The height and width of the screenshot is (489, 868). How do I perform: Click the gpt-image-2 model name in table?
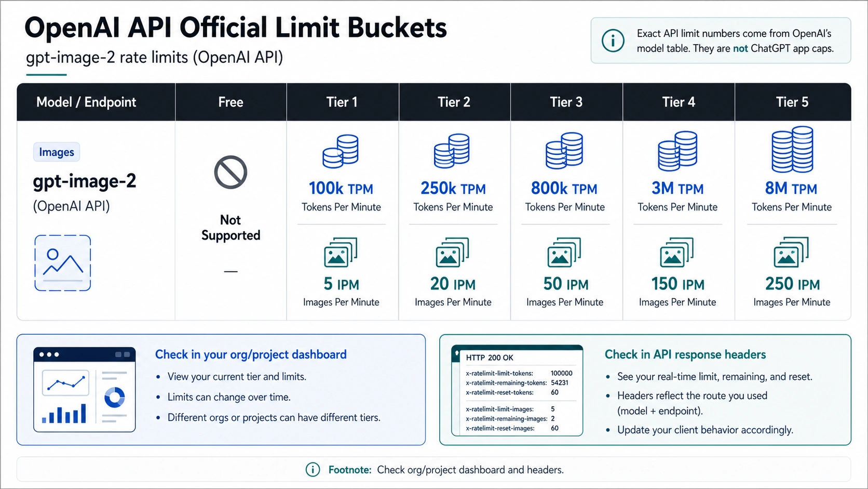(x=85, y=181)
